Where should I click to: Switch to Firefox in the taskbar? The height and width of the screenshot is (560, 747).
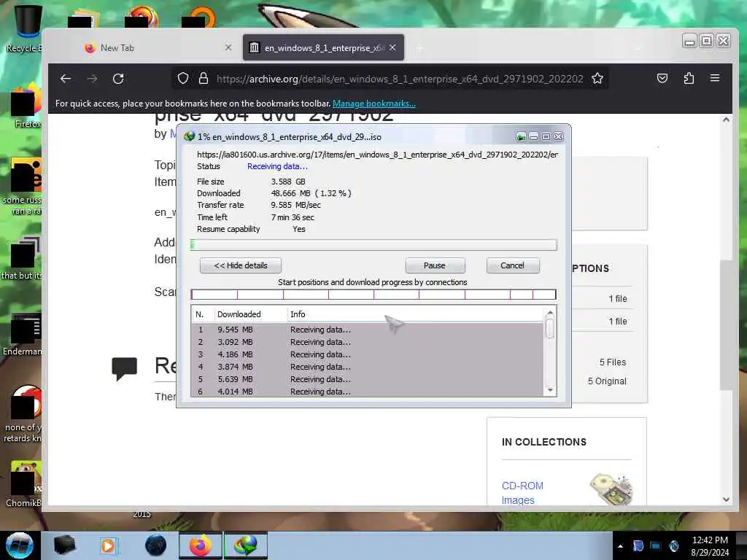[x=201, y=545]
